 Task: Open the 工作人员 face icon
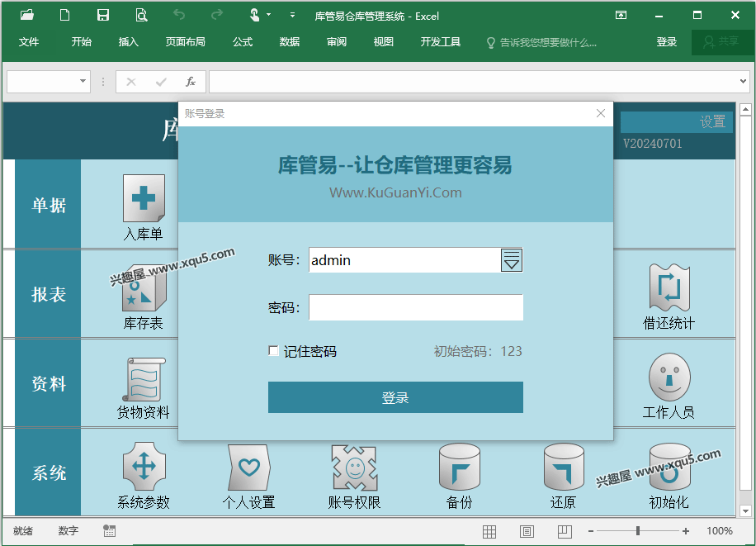(x=669, y=377)
